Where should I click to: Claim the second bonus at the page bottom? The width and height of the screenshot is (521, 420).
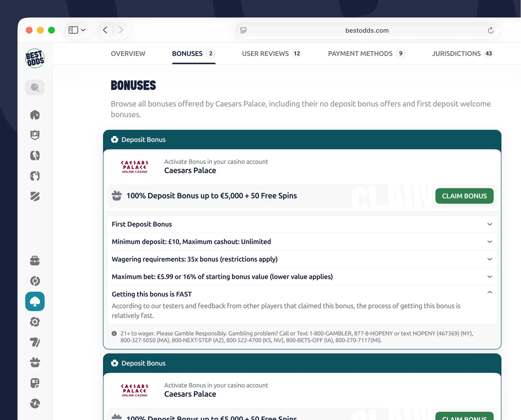(464, 416)
